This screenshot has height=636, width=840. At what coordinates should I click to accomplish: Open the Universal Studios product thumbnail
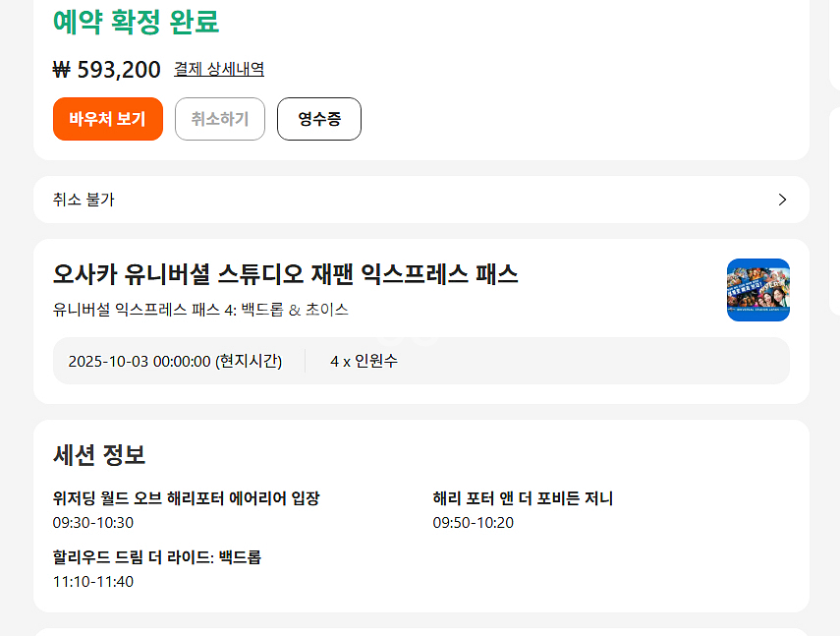pos(757,290)
